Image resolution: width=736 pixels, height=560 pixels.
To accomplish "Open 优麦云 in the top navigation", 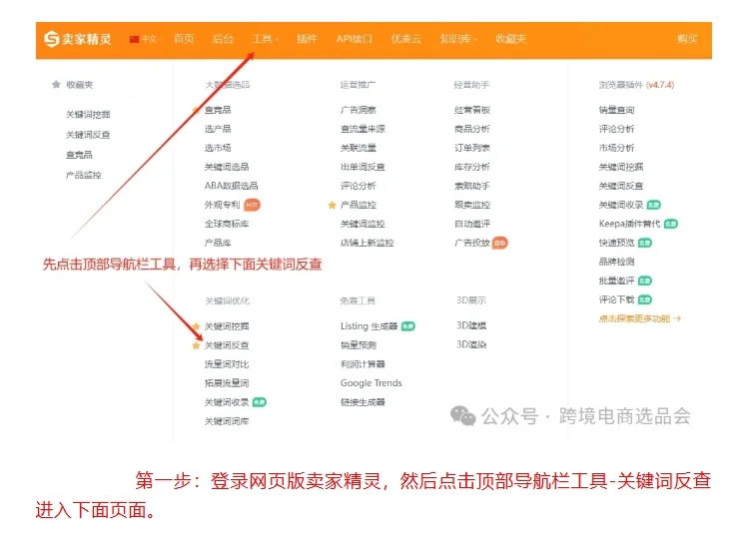I will 406,39.
